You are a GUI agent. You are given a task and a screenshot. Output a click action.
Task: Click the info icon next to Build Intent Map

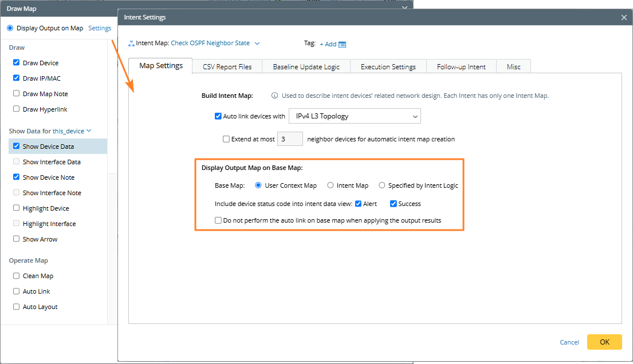[x=275, y=96]
